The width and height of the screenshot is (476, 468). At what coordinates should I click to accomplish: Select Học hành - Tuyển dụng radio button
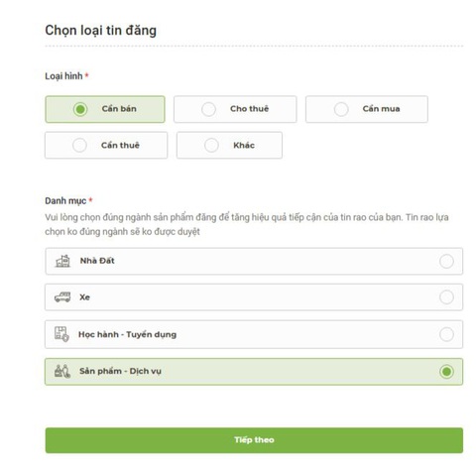click(x=446, y=334)
